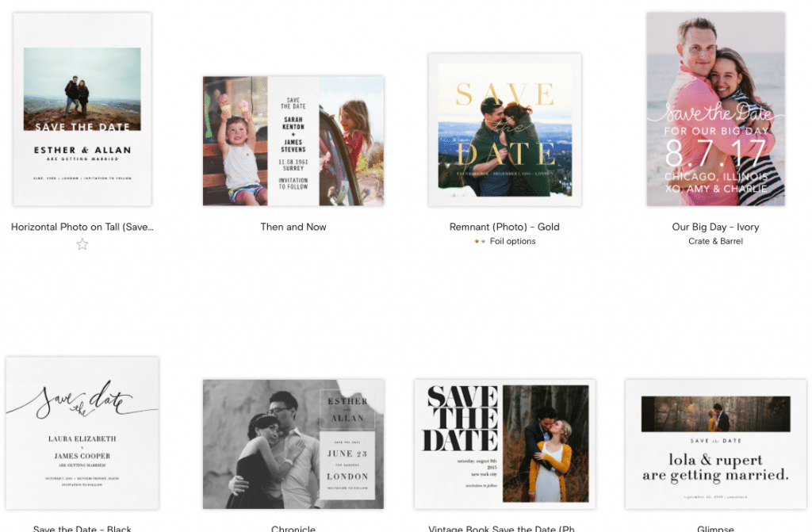Open the Chronicle title link
The image size is (812, 532).
(293, 528)
